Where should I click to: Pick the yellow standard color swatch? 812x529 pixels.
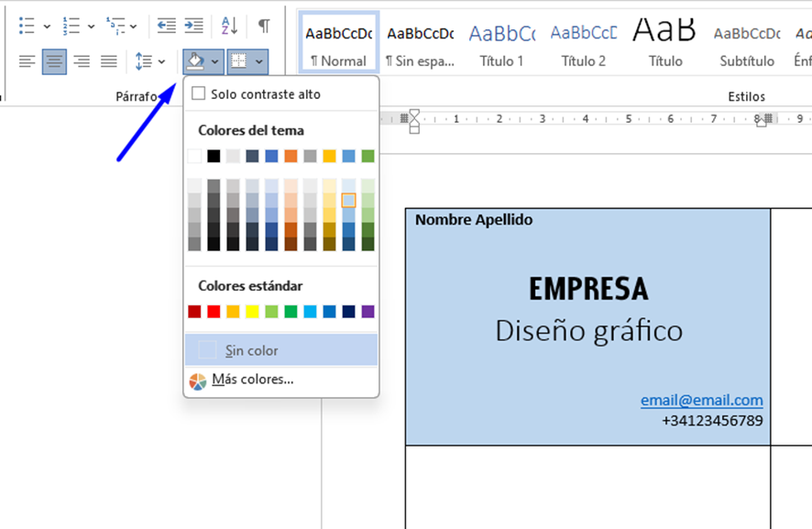252,312
